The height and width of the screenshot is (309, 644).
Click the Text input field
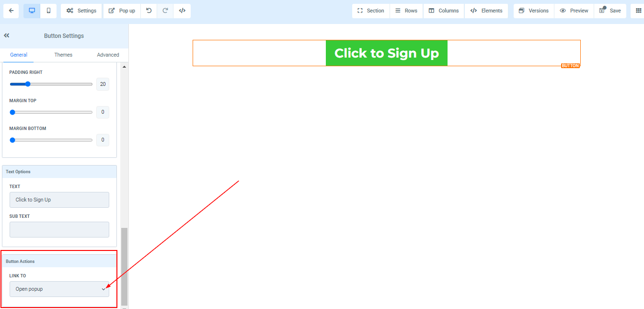pos(59,200)
